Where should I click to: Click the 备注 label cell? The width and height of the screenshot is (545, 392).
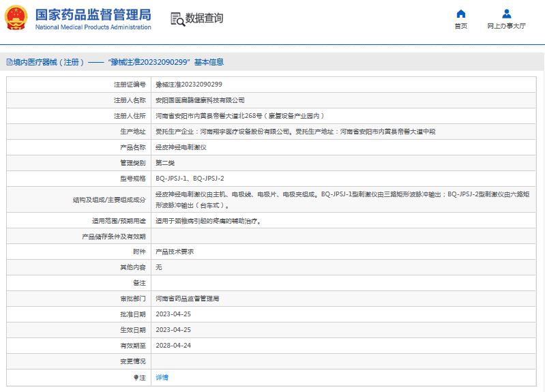[x=79, y=283]
